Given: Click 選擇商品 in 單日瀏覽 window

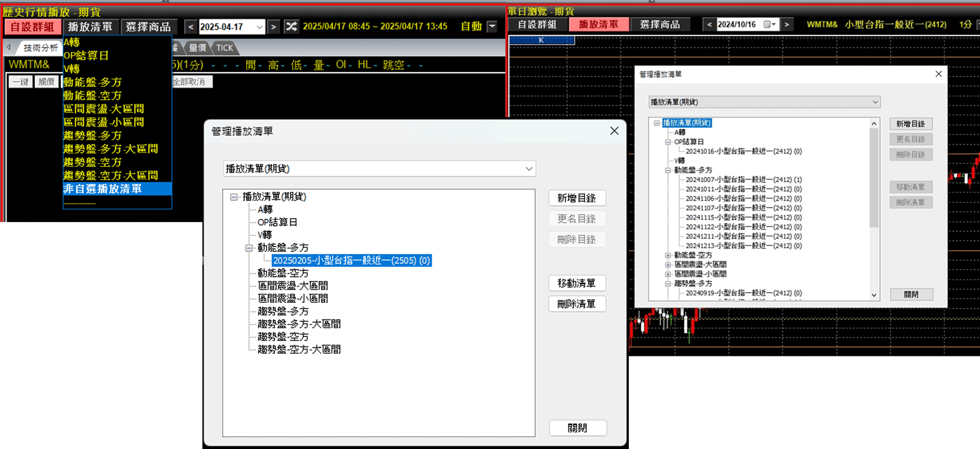Looking at the screenshot, I should click(x=660, y=24).
